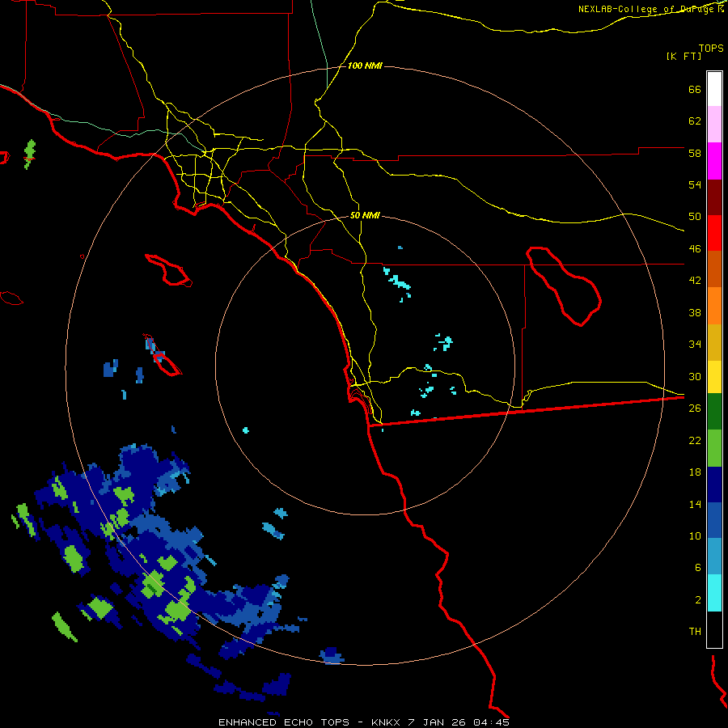
Task: Click the 04:45 timestamp
Action: pyautogui.click(x=491, y=722)
